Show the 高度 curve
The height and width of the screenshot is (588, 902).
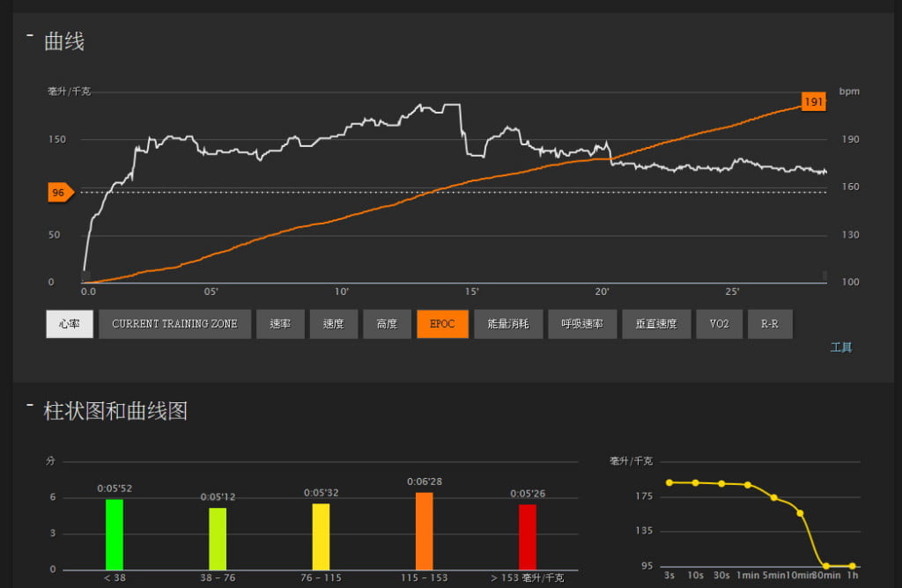(387, 324)
